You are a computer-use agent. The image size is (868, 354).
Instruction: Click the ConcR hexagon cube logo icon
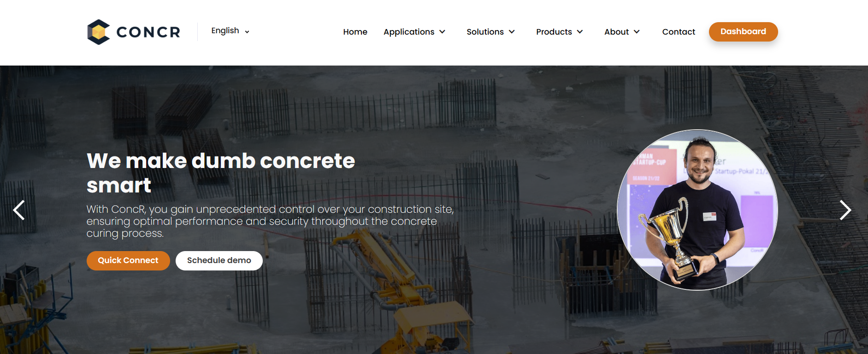[x=99, y=32]
